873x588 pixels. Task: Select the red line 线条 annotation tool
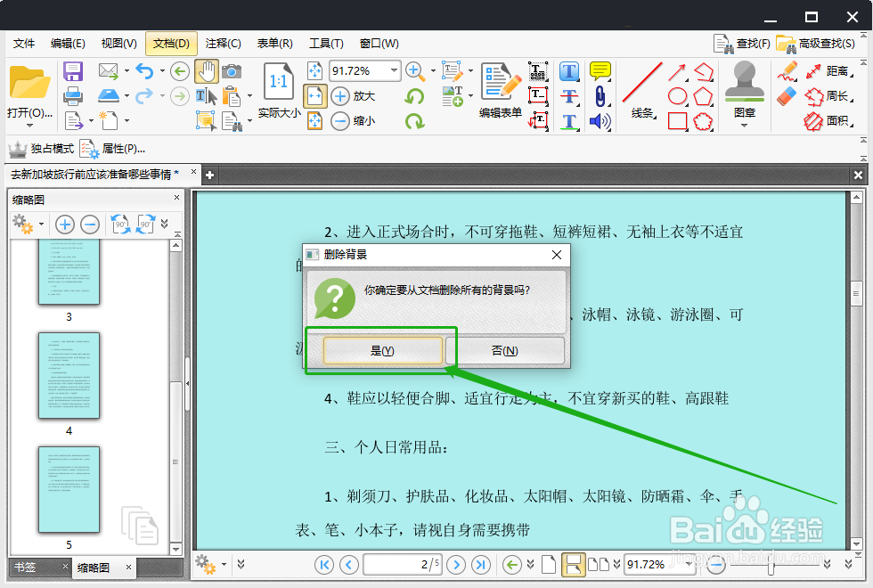point(640,82)
